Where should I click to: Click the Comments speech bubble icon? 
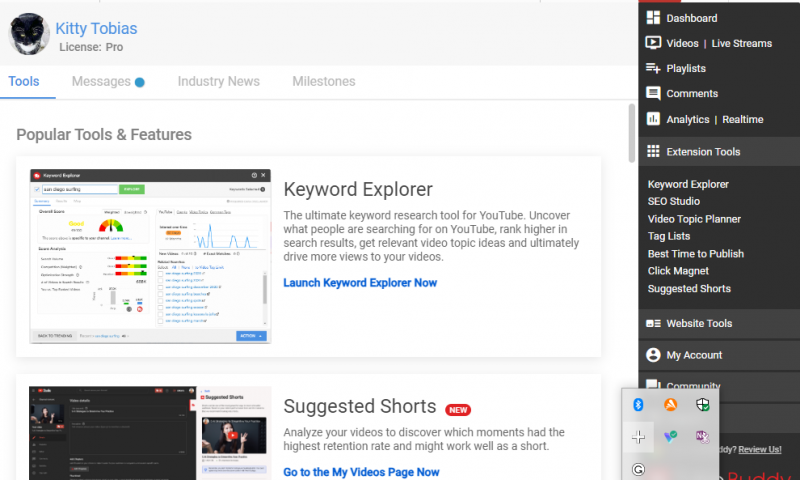(x=653, y=93)
